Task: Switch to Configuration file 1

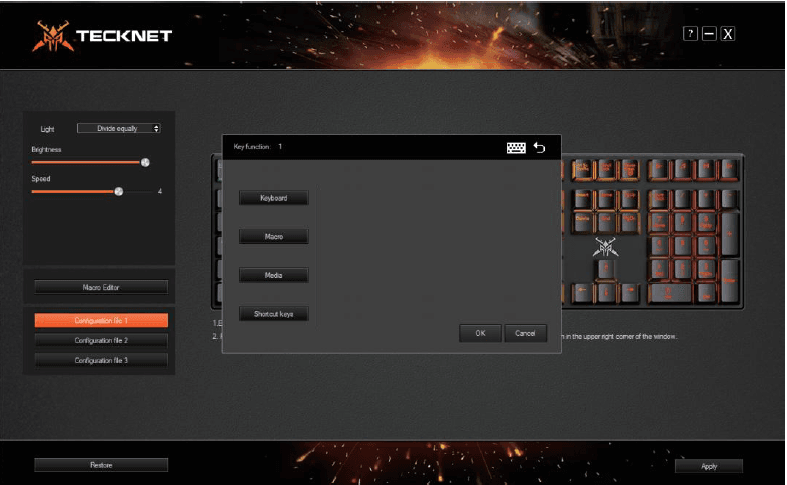Action: coord(101,320)
